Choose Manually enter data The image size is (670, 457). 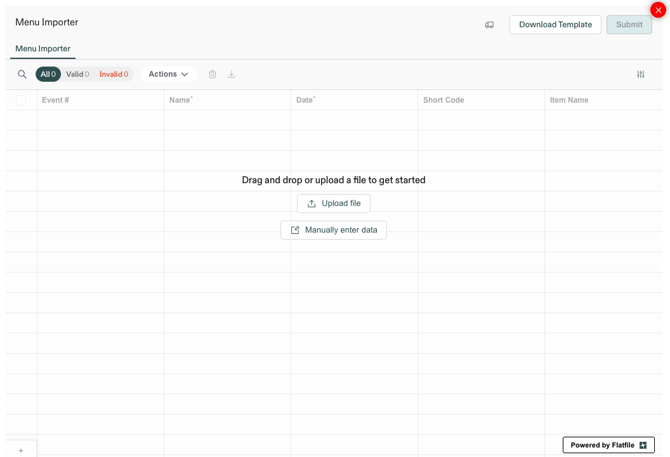333,230
